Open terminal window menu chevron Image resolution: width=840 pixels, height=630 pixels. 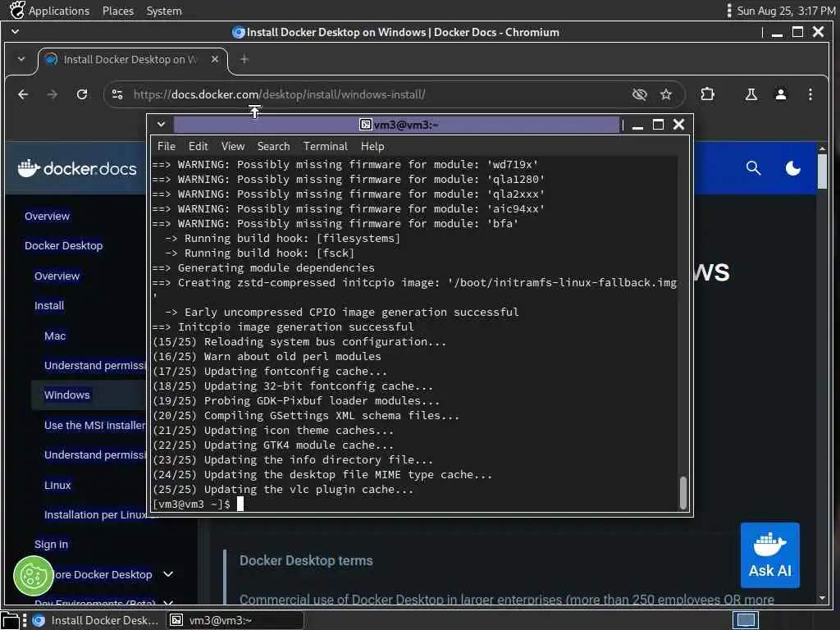[161, 125]
